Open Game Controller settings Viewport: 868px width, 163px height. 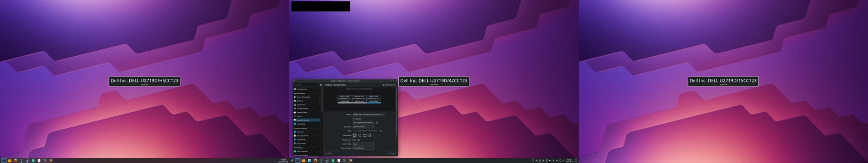point(307,109)
